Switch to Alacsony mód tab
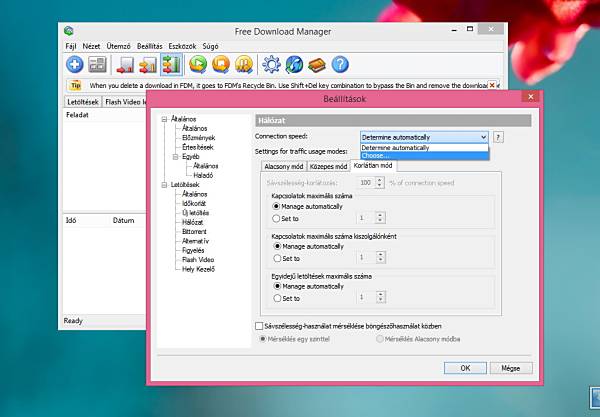The image size is (600, 417). [284, 166]
